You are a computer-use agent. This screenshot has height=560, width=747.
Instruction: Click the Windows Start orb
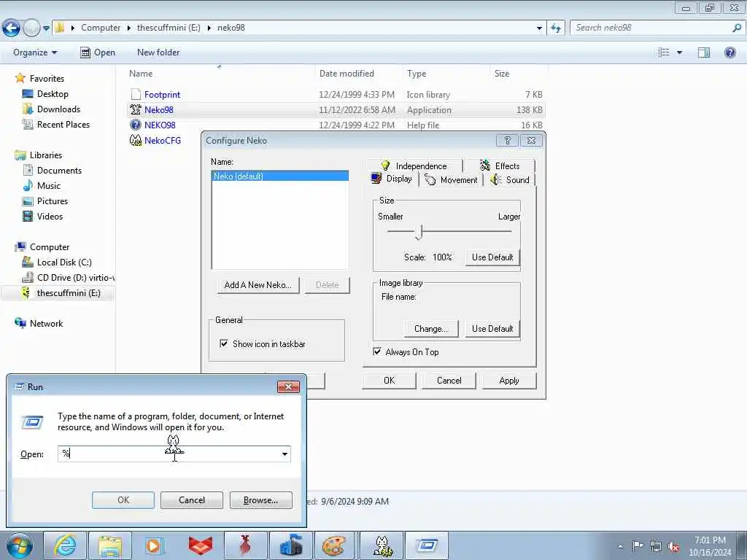[20, 545]
